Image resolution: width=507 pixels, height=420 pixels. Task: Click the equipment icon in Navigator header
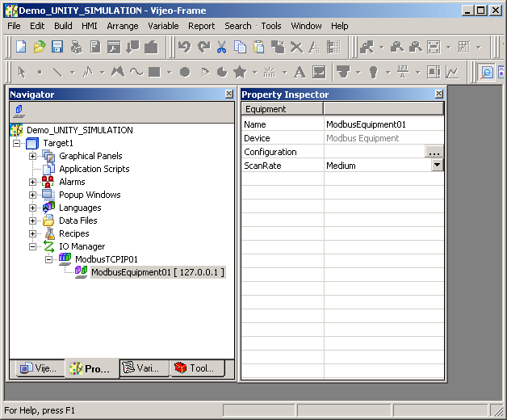pyautogui.click(x=19, y=111)
